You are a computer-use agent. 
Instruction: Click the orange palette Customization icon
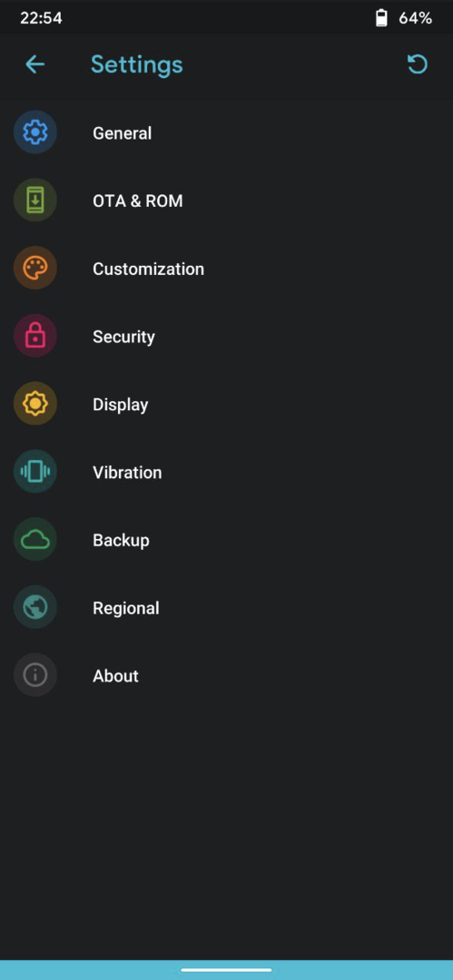point(35,268)
